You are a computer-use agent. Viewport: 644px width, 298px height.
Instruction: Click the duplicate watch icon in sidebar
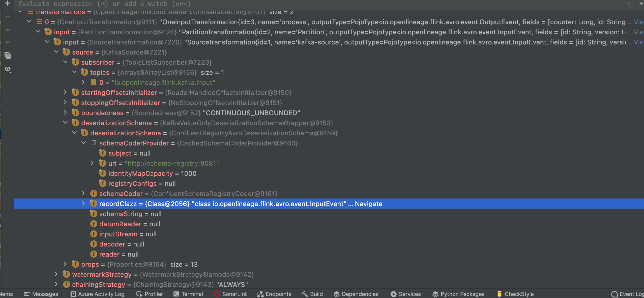pyautogui.click(x=8, y=55)
